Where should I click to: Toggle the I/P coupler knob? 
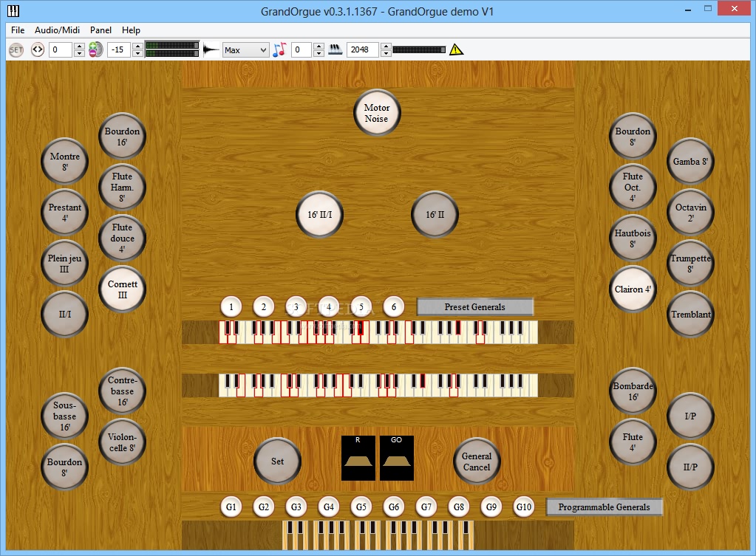click(690, 416)
